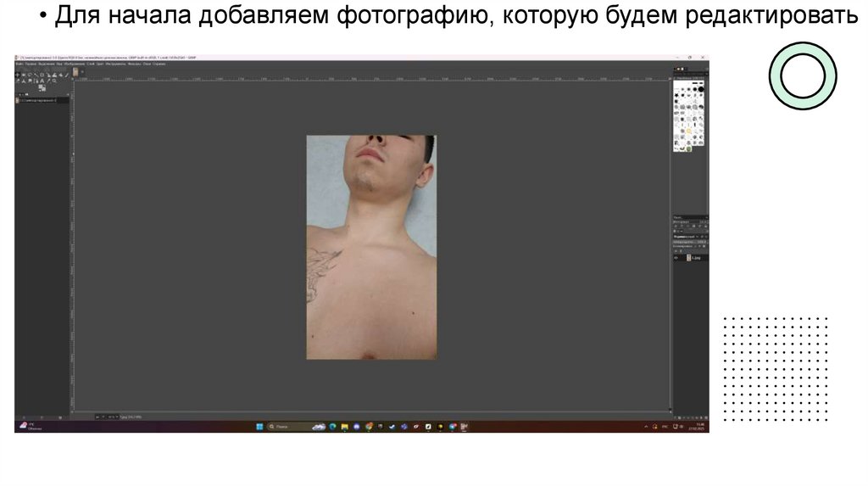Select the Text tool
868x487 pixels.
[42, 81]
